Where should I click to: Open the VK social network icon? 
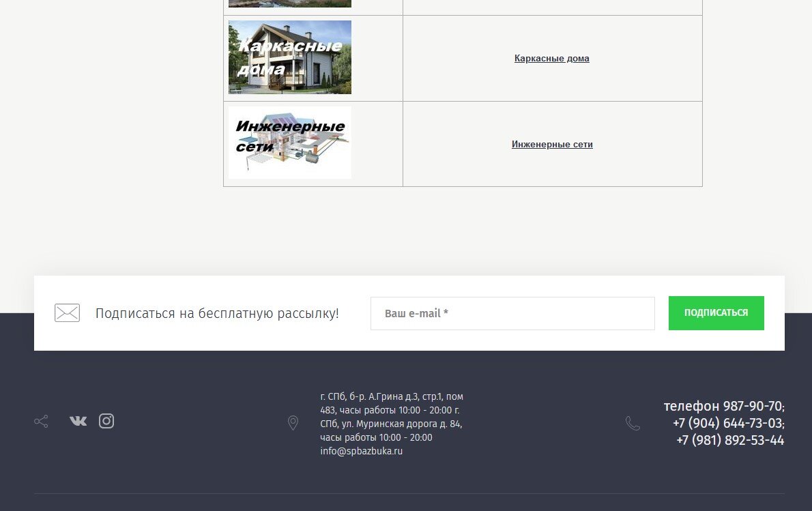(x=78, y=421)
